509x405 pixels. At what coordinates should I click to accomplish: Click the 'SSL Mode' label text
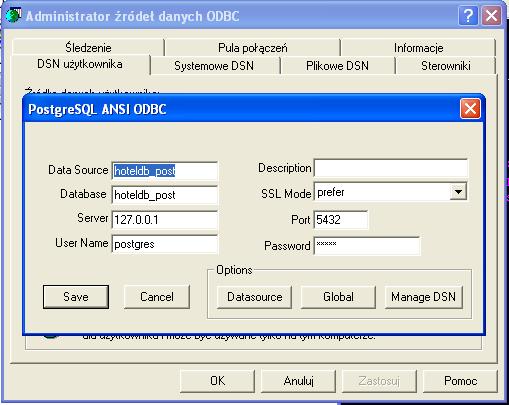[x=286, y=194]
